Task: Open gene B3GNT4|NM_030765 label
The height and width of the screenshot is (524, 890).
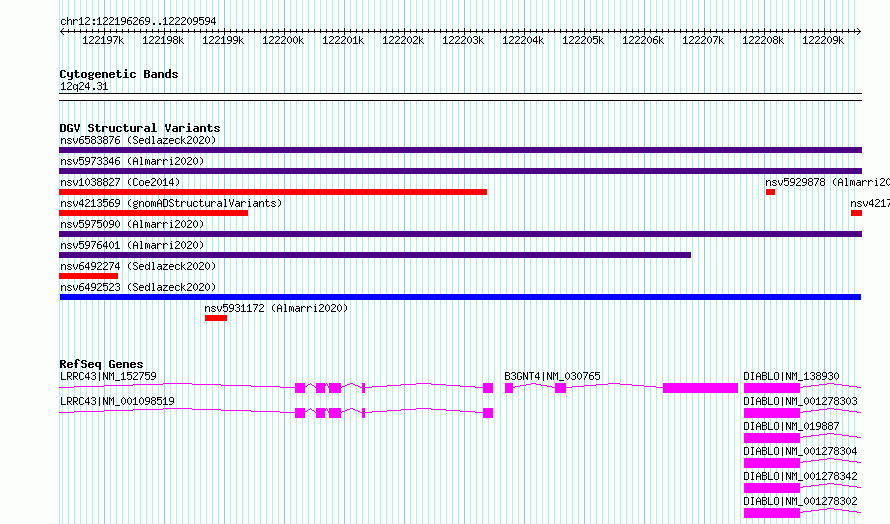Action: pyautogui.click(x=552, y=376)
